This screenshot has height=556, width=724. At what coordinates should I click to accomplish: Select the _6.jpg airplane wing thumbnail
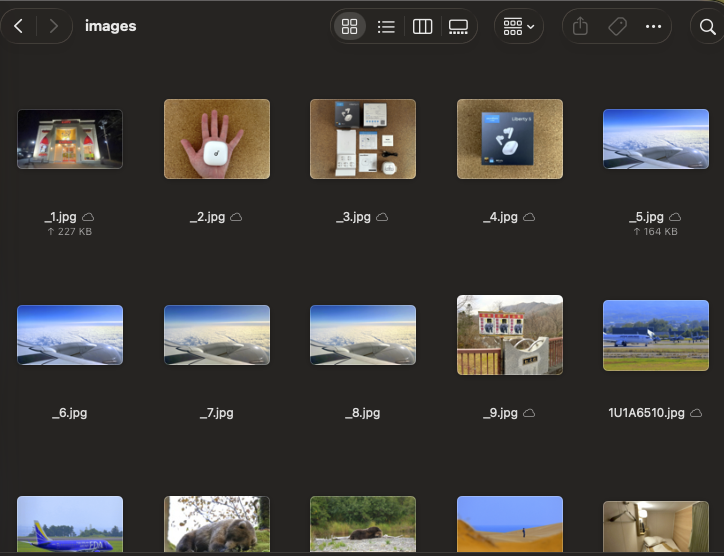pyautogui.click(x=70, y=335)
